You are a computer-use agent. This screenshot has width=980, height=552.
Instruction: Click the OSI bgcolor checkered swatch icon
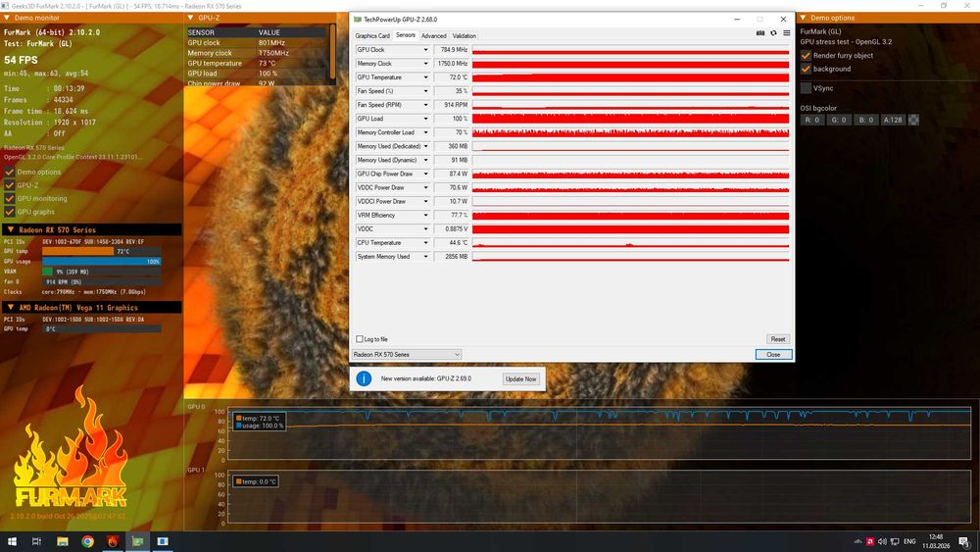(913, 120)
